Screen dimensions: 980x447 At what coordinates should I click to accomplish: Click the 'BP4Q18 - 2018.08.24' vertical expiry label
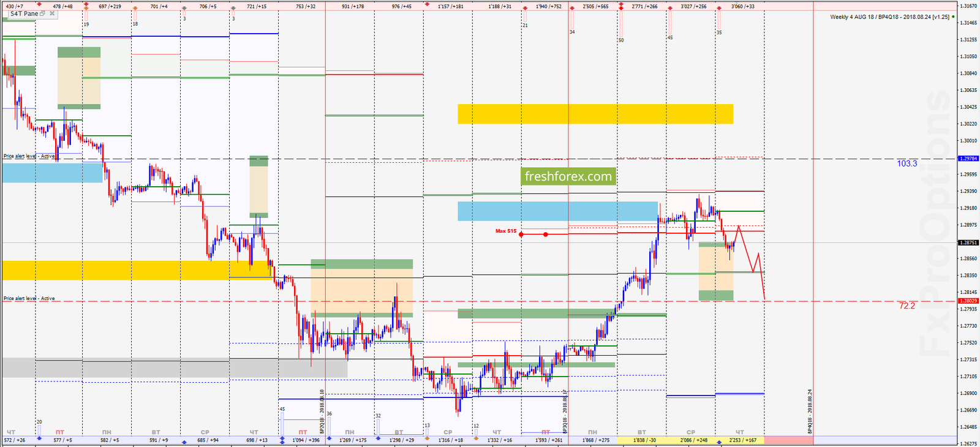pyautogui.click(x=810, y=411)
